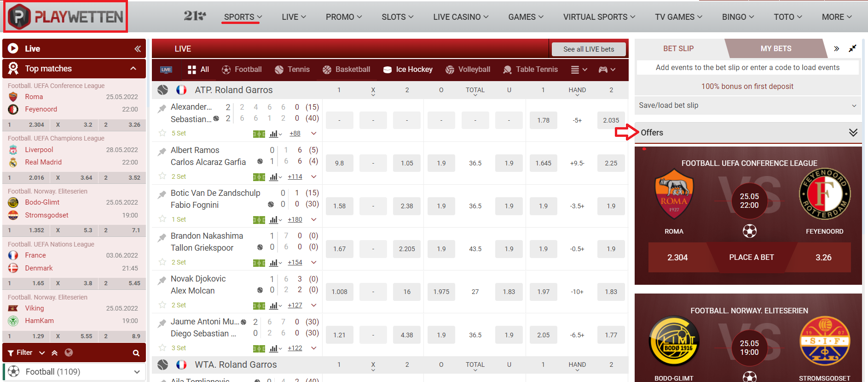Favorite the Botic Van De Zandschulp match
Image resolution: width=868 pixels, height=382 pixels.
(162, 219)
